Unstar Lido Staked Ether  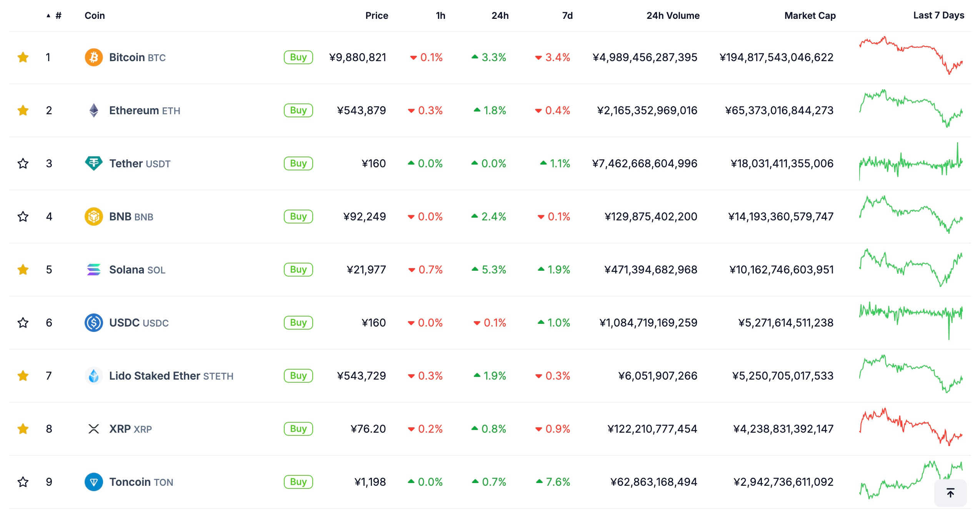pos(23,376)
